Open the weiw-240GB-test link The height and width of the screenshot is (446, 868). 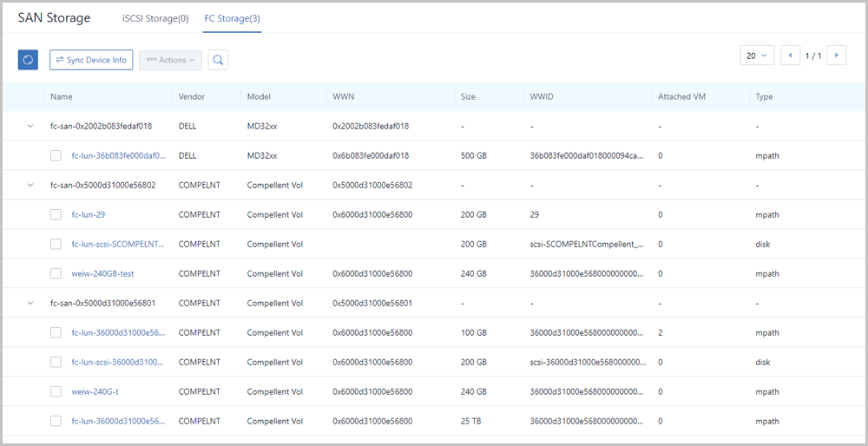[103, 273]
